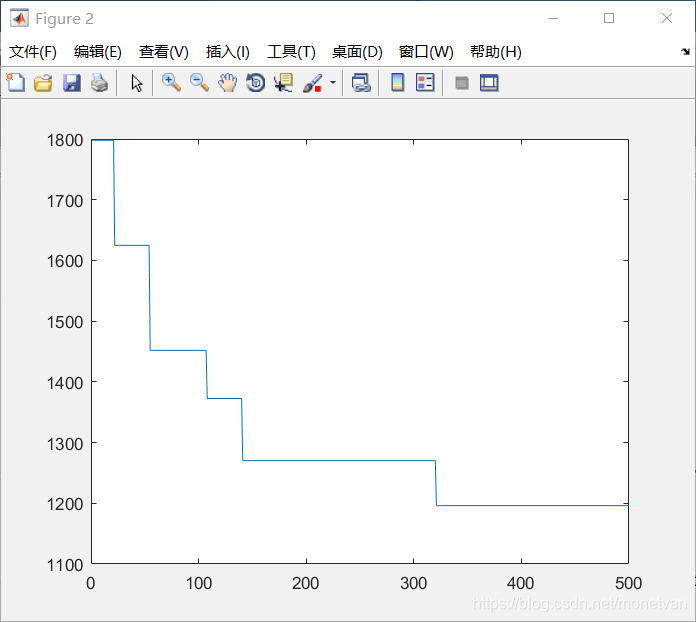696x622 pixels.
Task: Open the 桌面(D) menu
Action: [357, 52]
